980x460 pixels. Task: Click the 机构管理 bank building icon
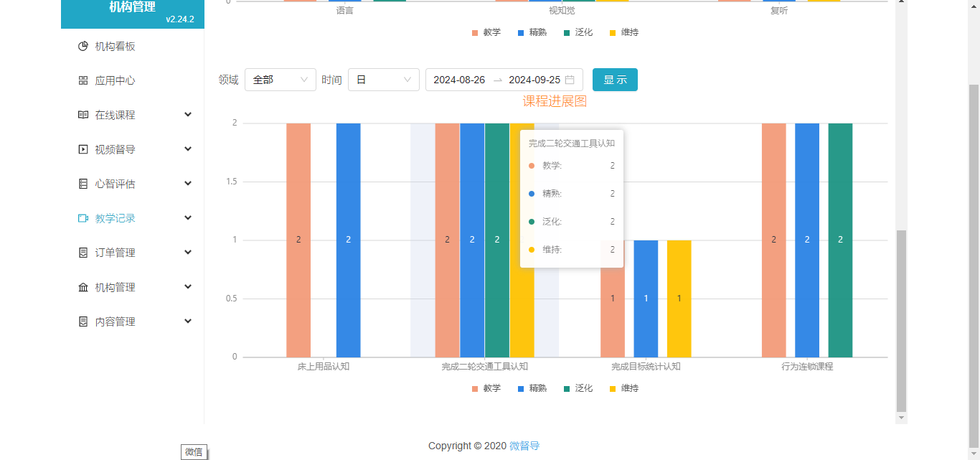(83, 288)
